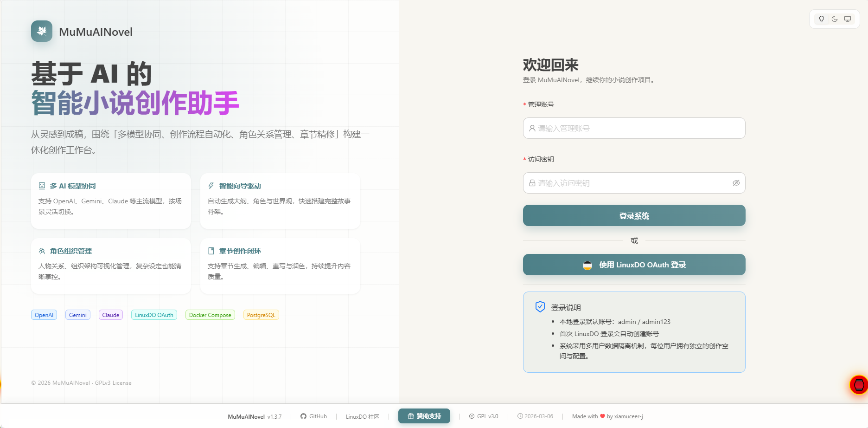Click the PostgreSQL tag

pos(261,315)
